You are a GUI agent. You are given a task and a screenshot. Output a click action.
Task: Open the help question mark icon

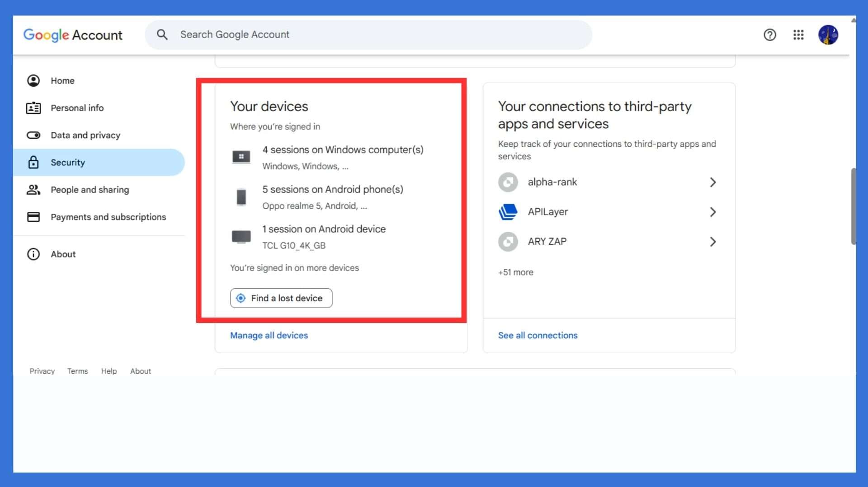[769, 35]
